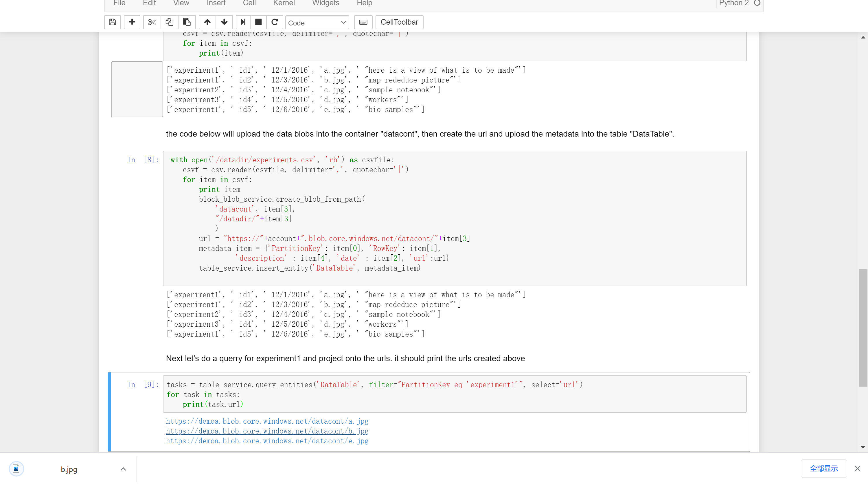Open the Cell menu
The height and width of the screenshot is (485, 868).
click(249, 3)
